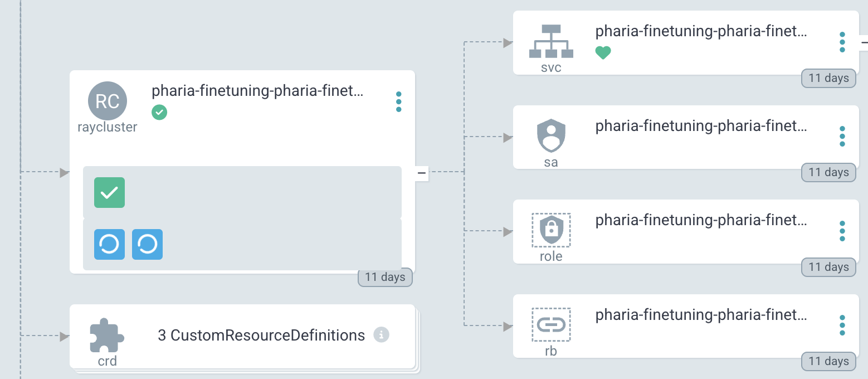The image size is (868, 379).
Task: Click the rb role binding link icon
Action: [x=551, y=324]
